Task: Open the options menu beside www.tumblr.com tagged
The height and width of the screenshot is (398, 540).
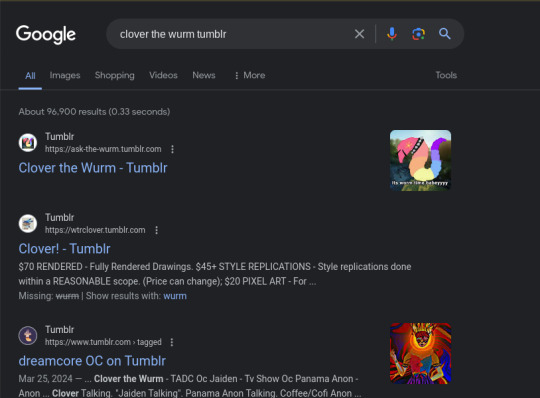Action: coord(172,342)
